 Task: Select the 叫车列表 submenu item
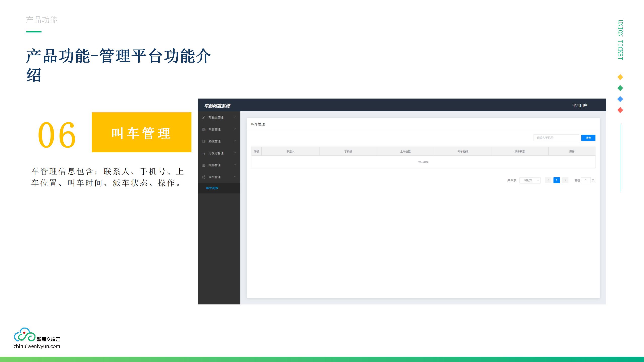point(212,188)
